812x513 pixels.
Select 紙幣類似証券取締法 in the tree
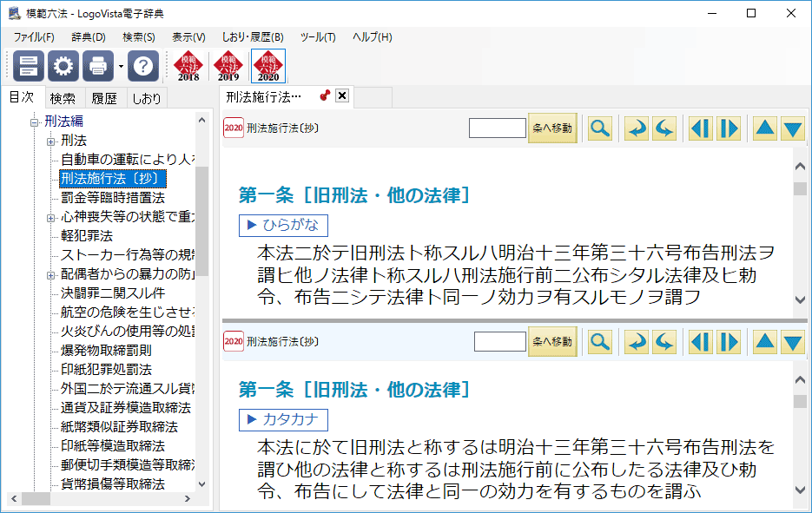[119, 427]
